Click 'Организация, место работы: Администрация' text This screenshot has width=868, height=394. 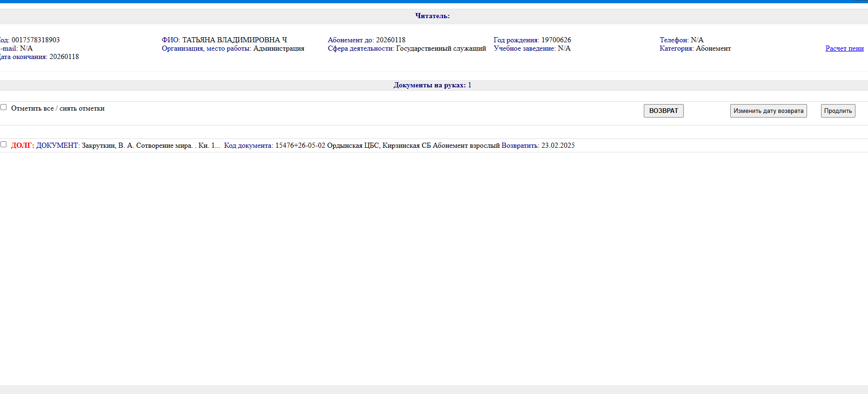[x=233, y=48]
